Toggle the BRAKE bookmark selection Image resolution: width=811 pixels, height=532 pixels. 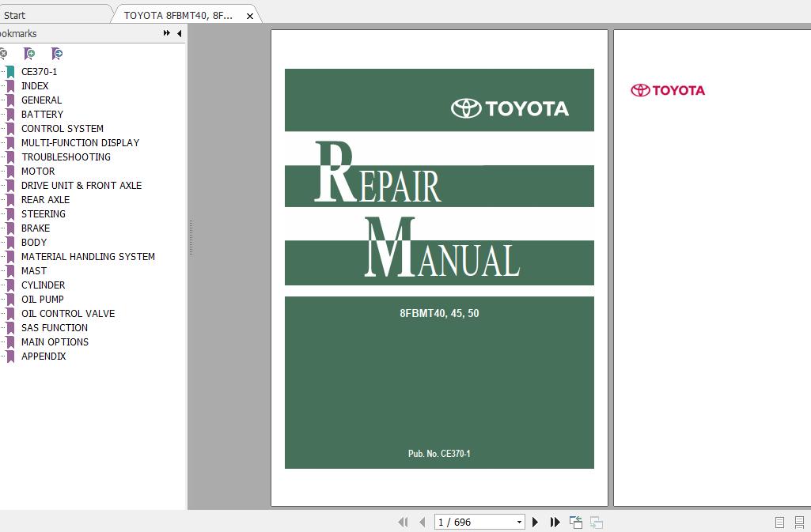[35, 228]
